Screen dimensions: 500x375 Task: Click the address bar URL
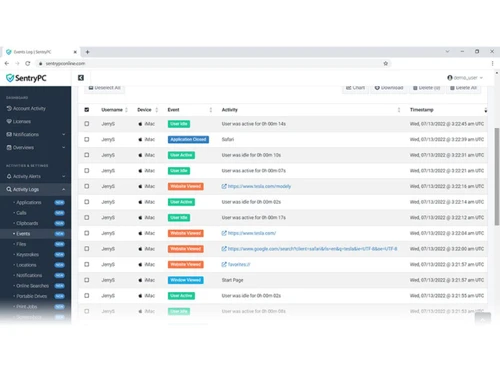coord(65,63)
